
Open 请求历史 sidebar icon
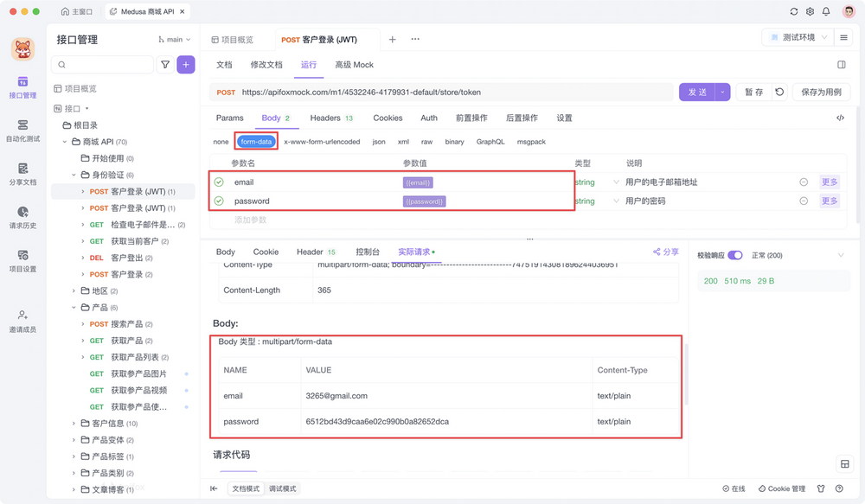click(22, 218)
